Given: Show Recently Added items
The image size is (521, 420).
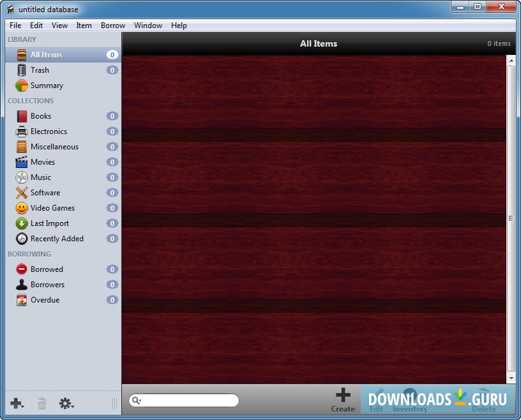Looking at the screenshot, I should [x=57, y=239].
